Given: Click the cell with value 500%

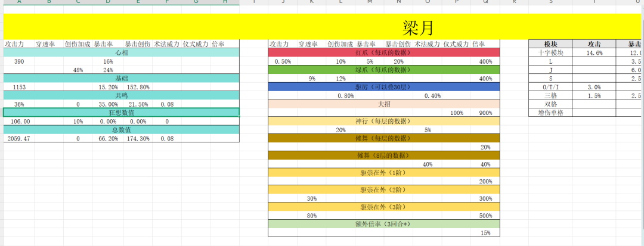Looking at the screenshot, I should pyautogui.click(x=485, y=216).
